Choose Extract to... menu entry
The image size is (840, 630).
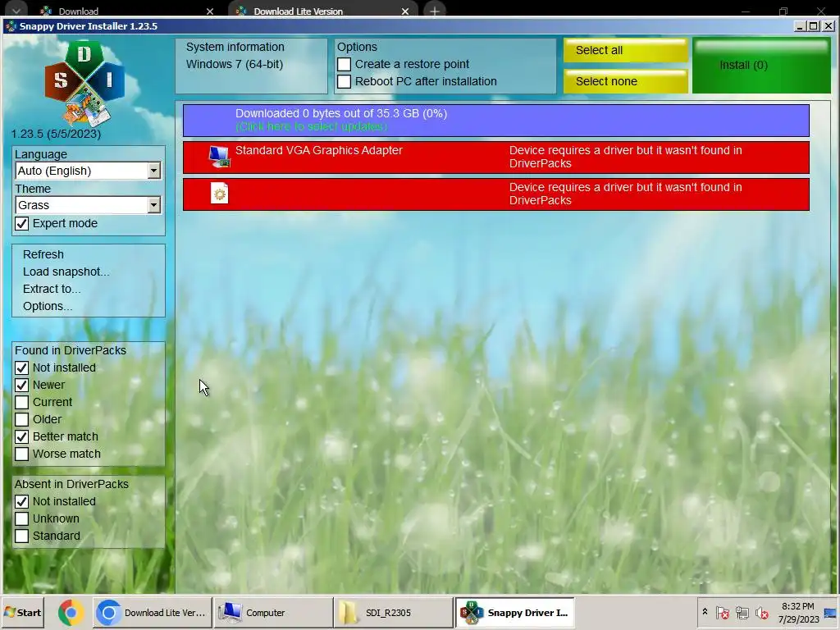[52, 289]
